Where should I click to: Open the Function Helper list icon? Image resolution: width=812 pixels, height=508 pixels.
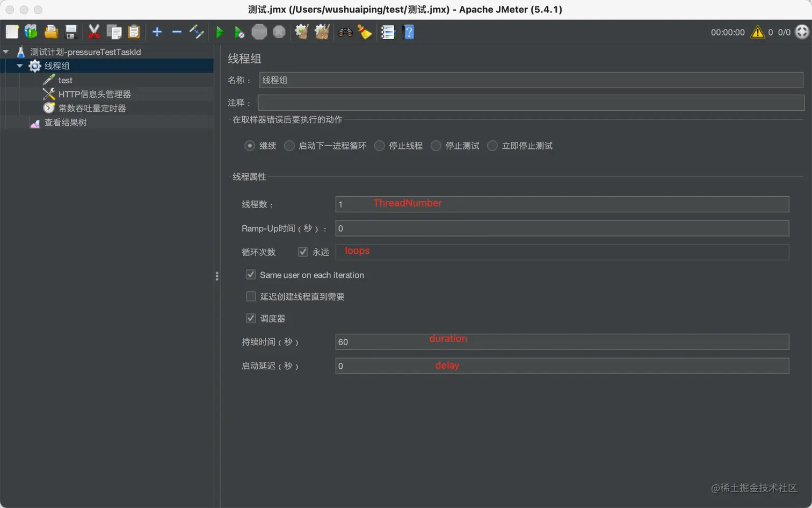pyautogui.click(x=388, y=32)
